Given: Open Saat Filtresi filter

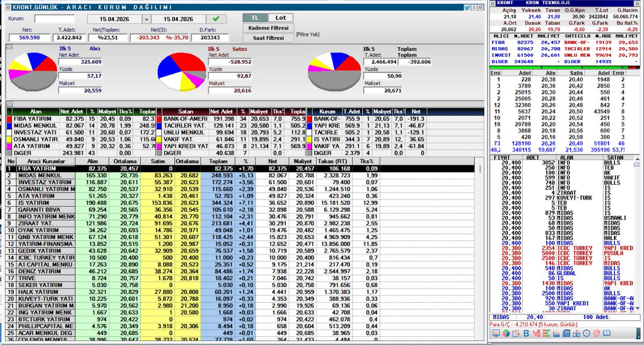Looking at the screenshot, I should tap(268, 38).
